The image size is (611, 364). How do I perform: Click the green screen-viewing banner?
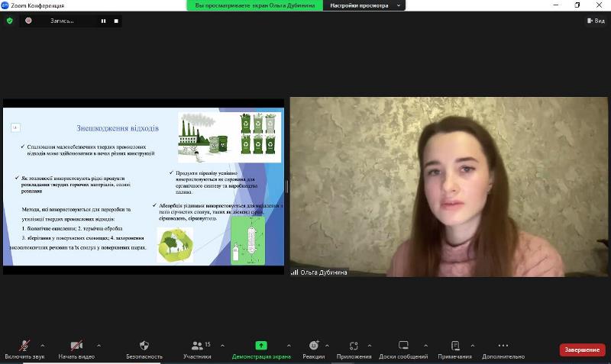tap(255, 5)
